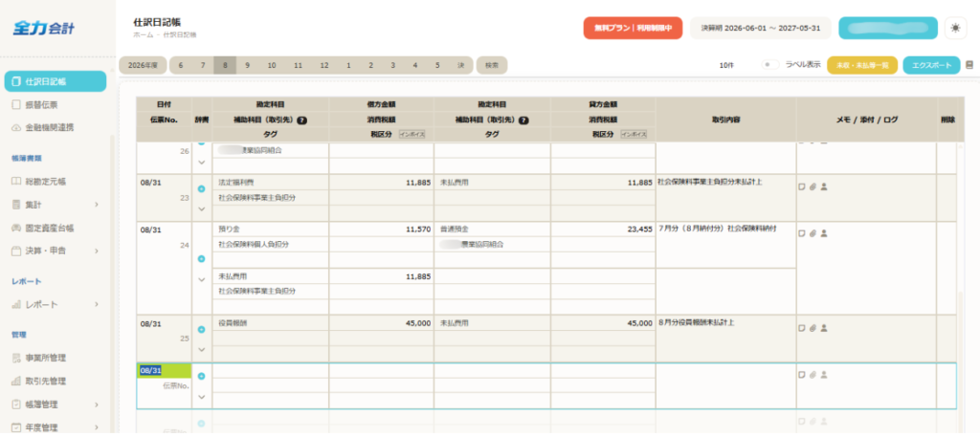Open the 未収・未払等一覧 list
980x437 pixels.
click(x=862, y=66)
